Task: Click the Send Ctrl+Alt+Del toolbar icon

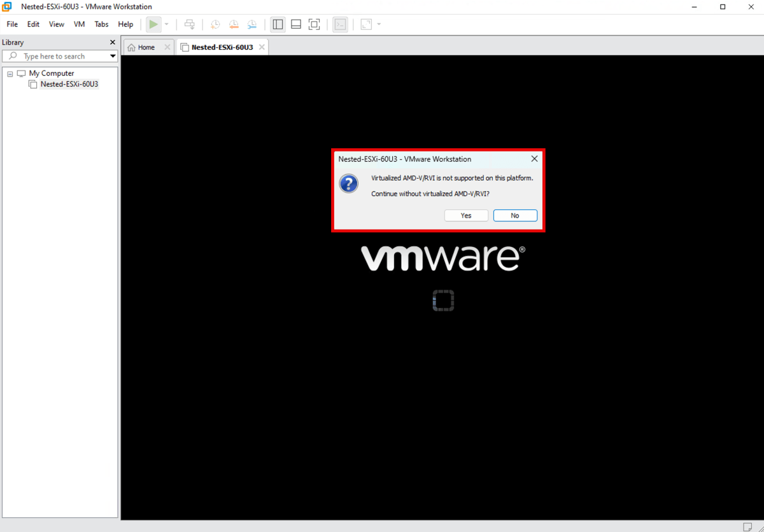Action: point(190,24)
